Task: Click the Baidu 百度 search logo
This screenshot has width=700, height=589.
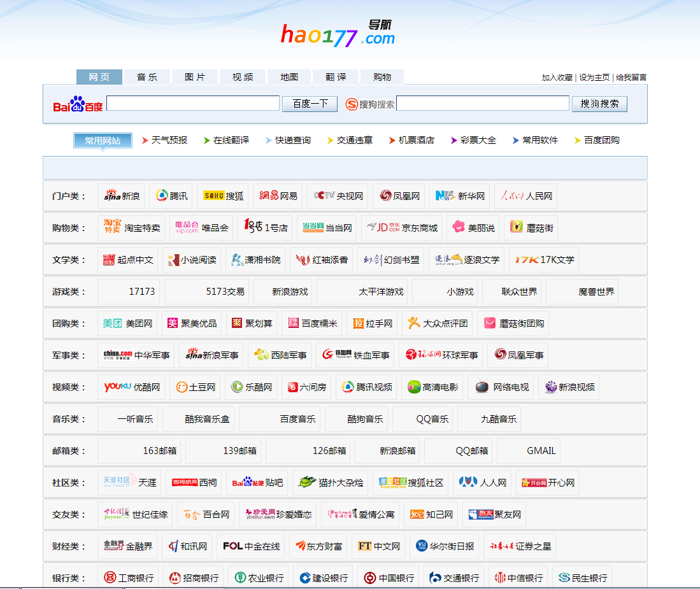Action: (78, 104)
